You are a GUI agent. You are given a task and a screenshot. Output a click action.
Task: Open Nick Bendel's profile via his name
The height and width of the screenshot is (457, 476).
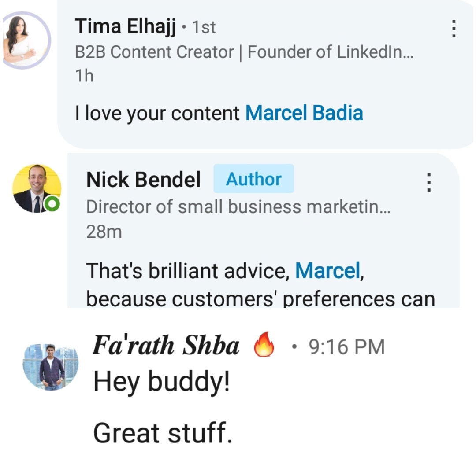[x=143, y=180]
